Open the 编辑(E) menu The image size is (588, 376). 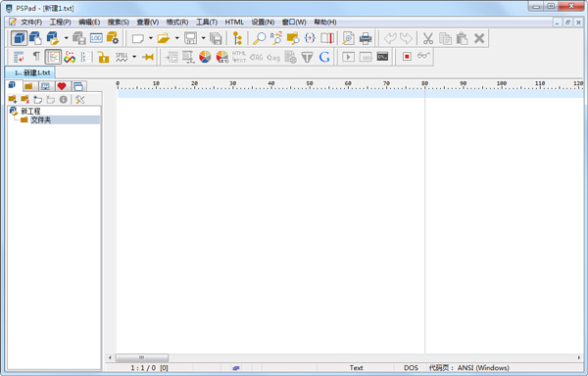pyautogui.click(x=89, y=23)
